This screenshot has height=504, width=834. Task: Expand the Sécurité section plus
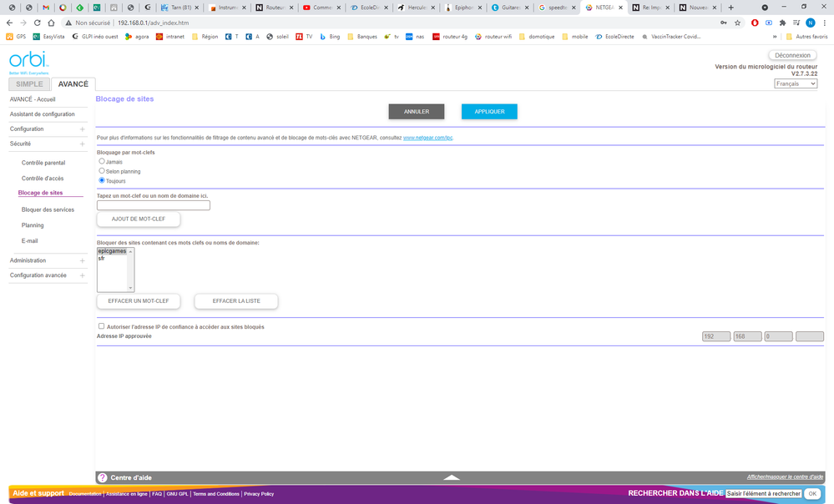pos(82,144)
